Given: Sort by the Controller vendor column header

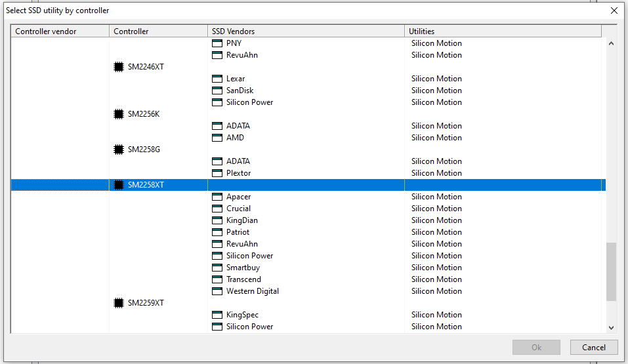Looking at the screenshot, I should pos(60,31).
